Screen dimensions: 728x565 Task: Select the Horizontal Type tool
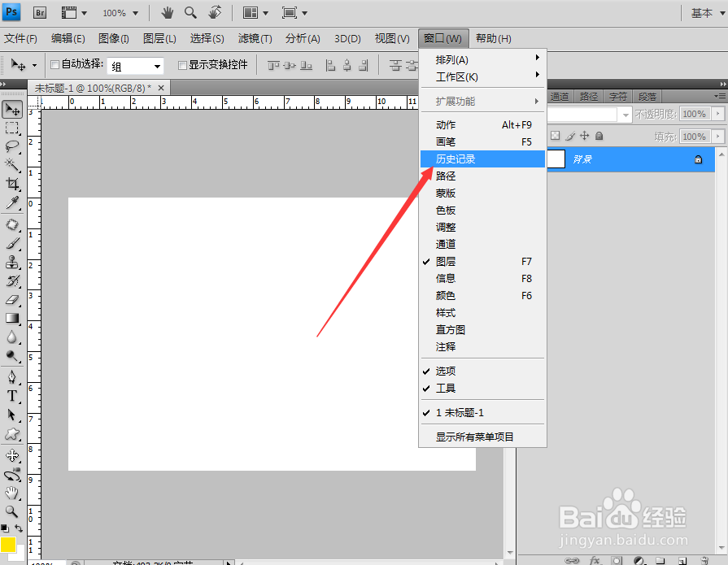pos(12,396)
